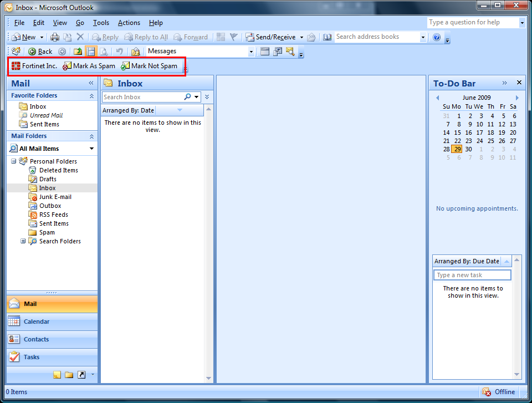Expand the Query Builder double chevron
Screen dimensions: 532x403
[x=207, y=97]
